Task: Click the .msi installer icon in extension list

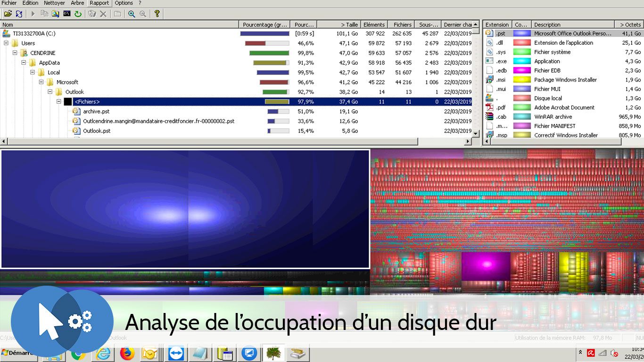Action: click(x=489, y=80)
